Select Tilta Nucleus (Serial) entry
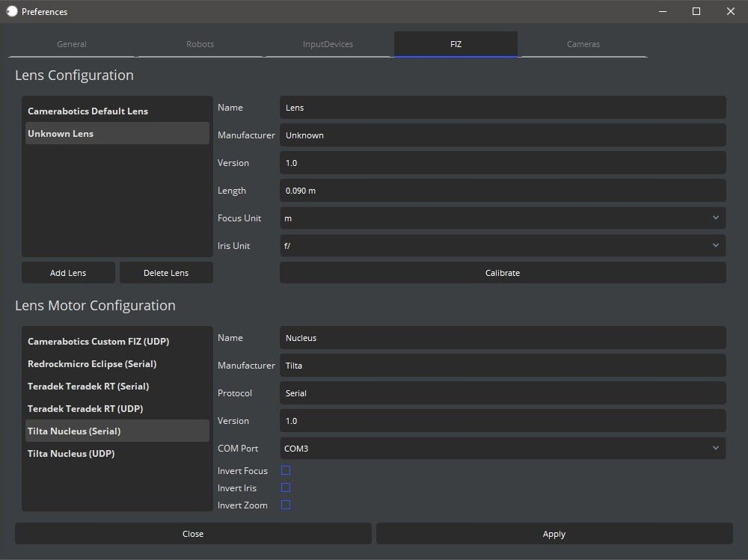 tap(117, 431)
